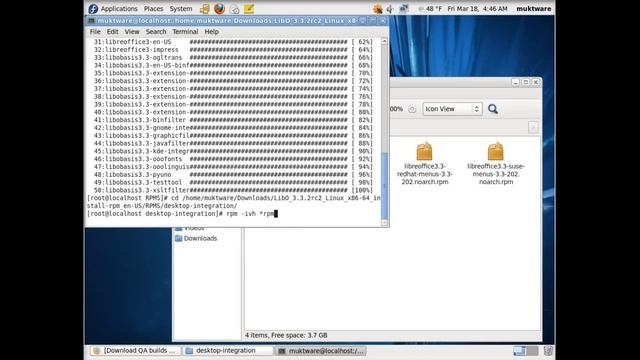Click the mail launcher icon in top panel
The image size is (640, 360).
(x=234, y=9)
